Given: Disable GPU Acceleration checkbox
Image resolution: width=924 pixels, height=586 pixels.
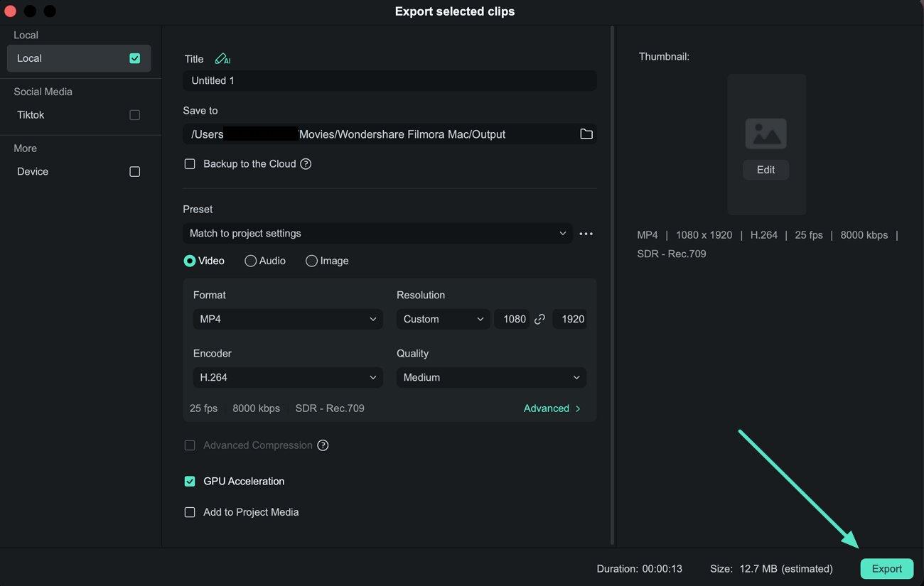Looking at the screenshot, I should click(190, 482).
